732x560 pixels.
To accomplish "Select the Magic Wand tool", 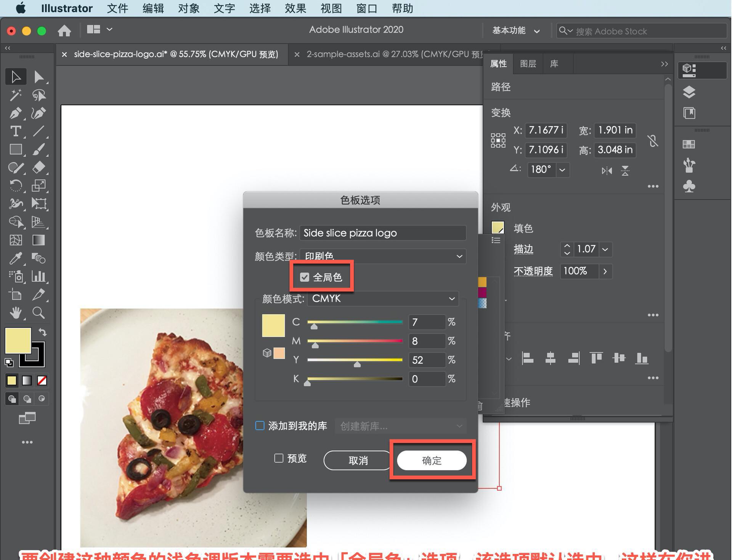I will click(16, 95).
